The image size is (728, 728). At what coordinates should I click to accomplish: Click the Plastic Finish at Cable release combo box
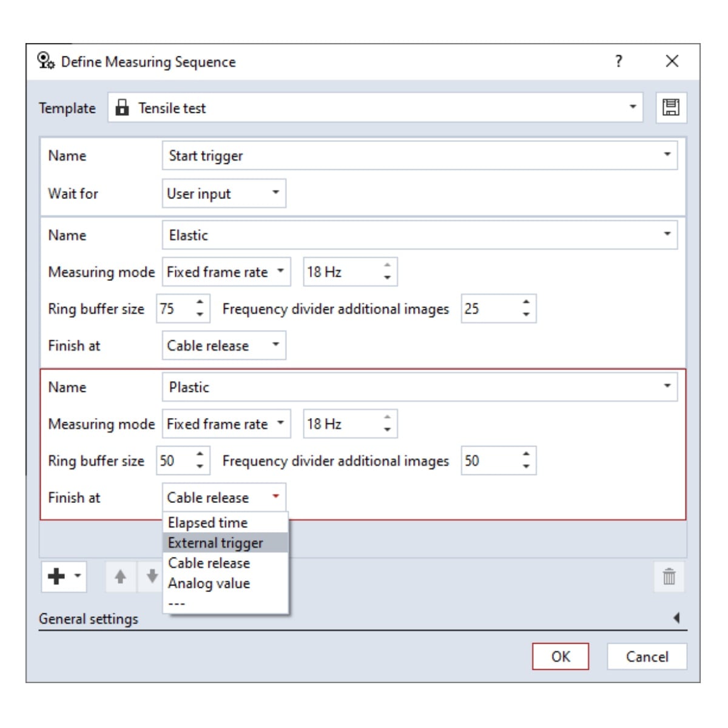(x=224, y=497)
